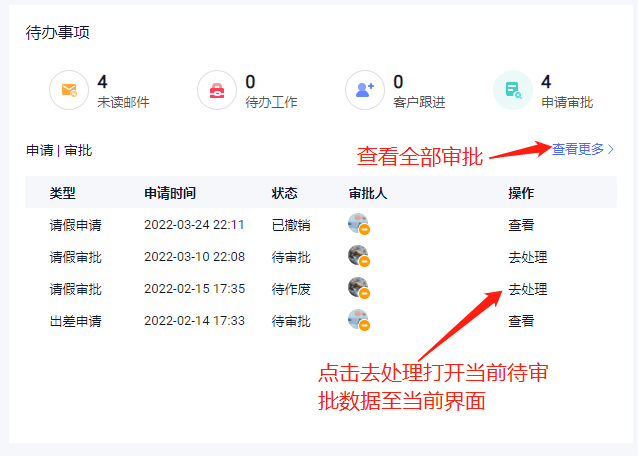The width and height of the screenshot is (638, 456).
Task: Select the 申请审批 document icon
Action: pyautogui.click(x=513, y=90)
